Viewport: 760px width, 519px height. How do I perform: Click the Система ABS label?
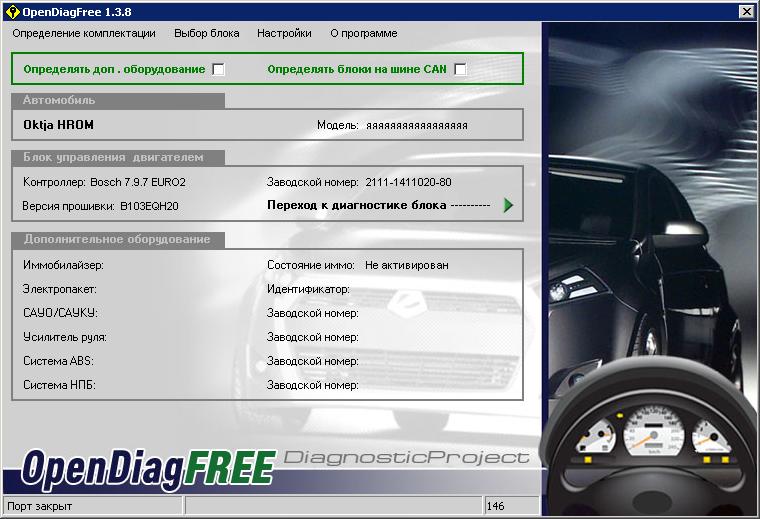coord(58,361)
